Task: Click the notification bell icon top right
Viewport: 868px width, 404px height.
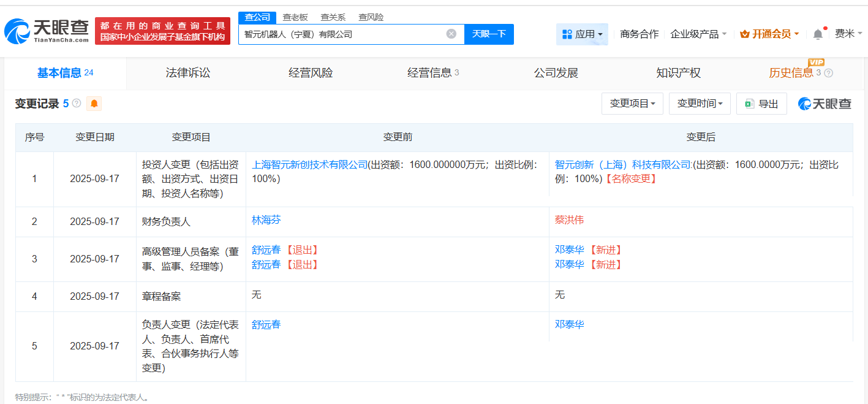Action: 817,34
